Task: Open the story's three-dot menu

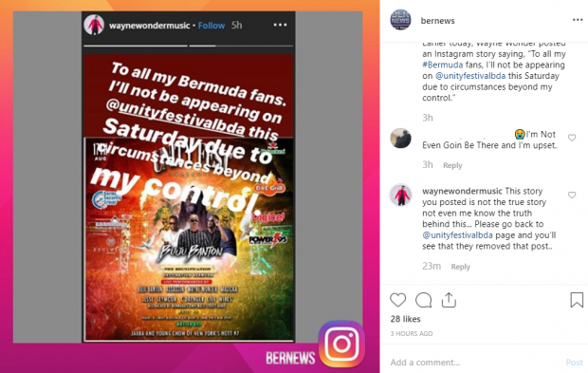Action: pyautogui.click(x=280, y=25)
